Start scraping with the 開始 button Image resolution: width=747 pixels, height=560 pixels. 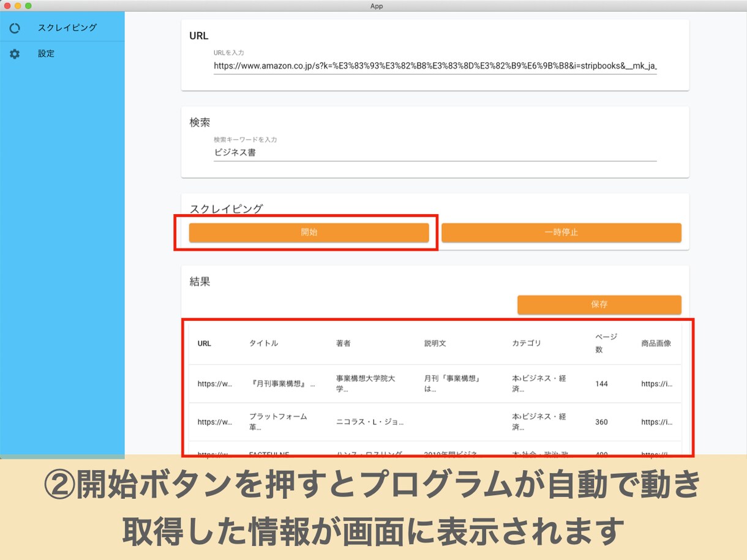pos(309,233)
